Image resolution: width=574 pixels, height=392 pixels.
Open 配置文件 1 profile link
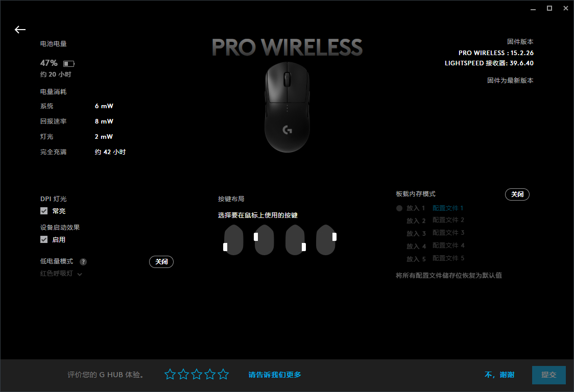coord(448,208)
